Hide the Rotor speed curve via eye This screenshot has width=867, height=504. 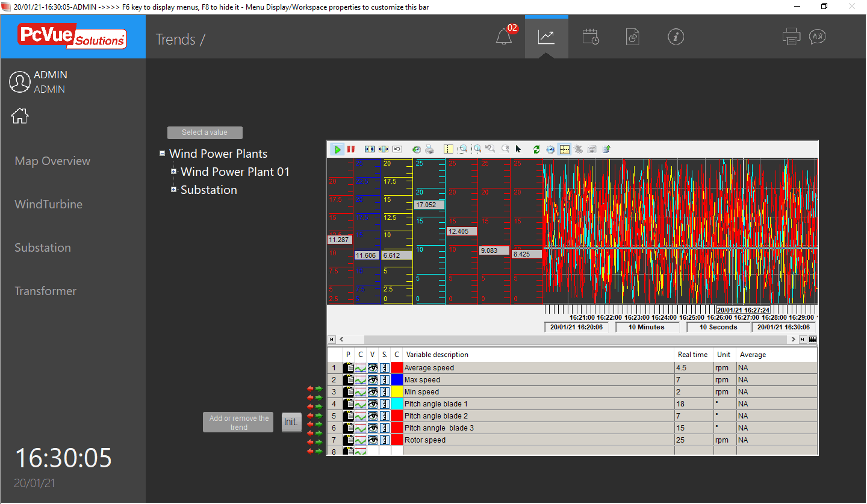click(373, 440)
